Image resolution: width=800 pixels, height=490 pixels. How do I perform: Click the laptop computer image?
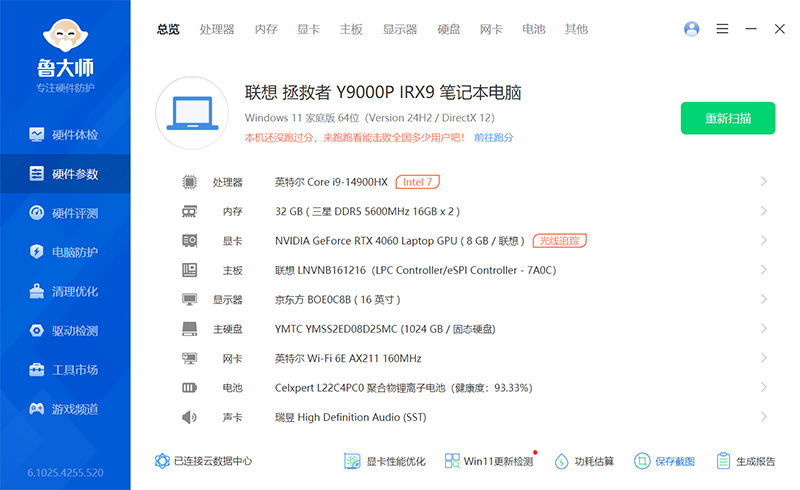point(192,113)
